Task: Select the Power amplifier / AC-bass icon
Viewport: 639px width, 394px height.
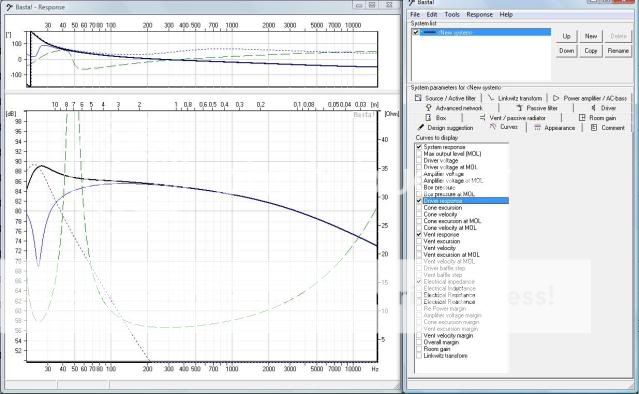Action: [x=556, y=98]
